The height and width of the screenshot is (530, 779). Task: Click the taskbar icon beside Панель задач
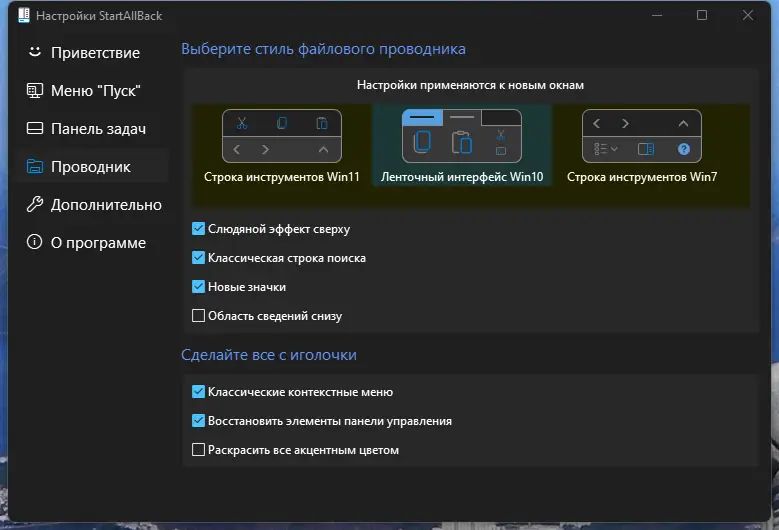tap(34, 129)
